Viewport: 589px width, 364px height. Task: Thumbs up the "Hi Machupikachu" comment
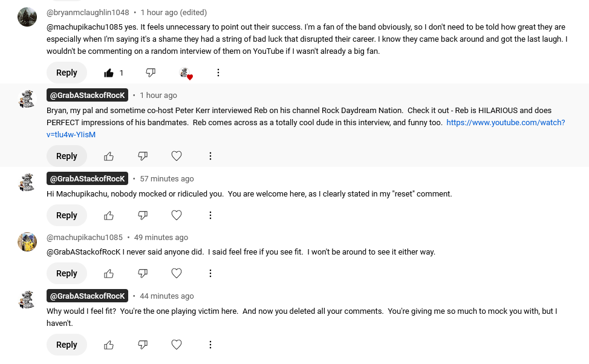pyautogui.click(x=109, y=215)
